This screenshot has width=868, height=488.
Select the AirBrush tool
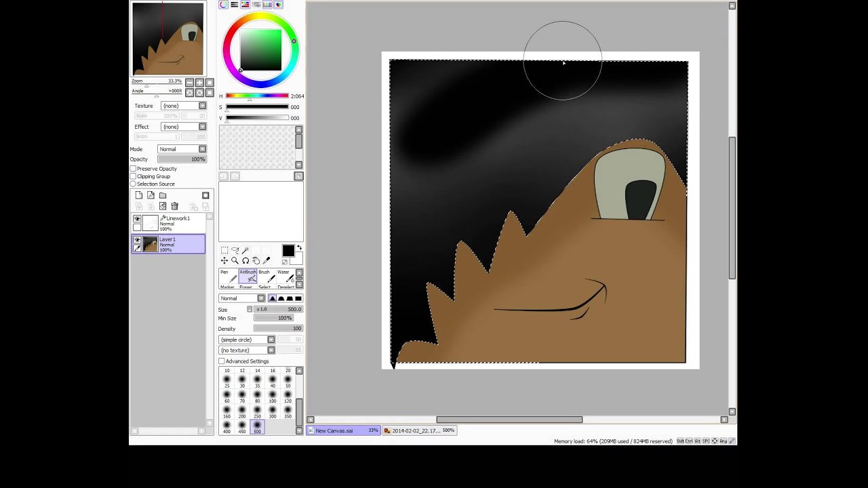[x=248, y=276]
